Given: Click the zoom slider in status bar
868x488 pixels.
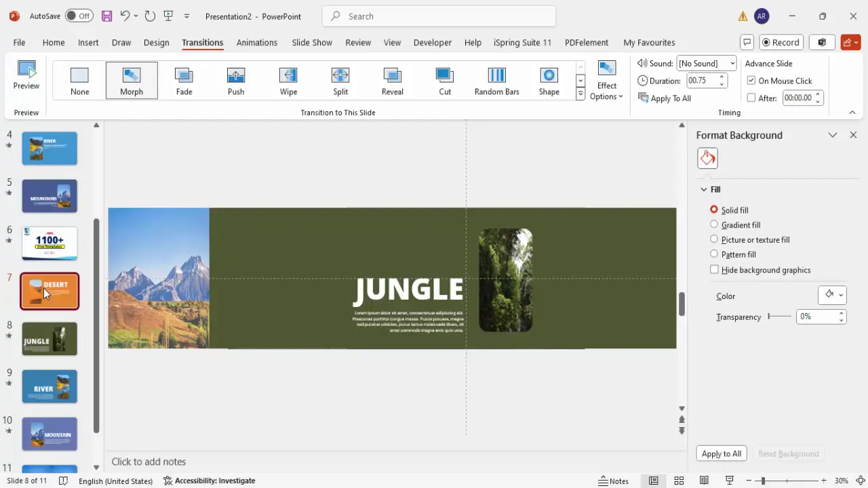Looking at the screenshot, I should (787, 481).
